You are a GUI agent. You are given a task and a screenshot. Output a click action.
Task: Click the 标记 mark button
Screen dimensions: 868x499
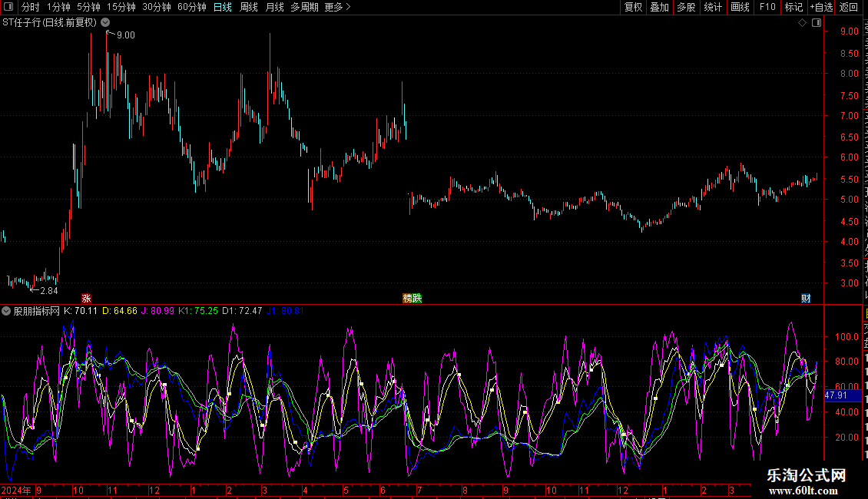793,7
